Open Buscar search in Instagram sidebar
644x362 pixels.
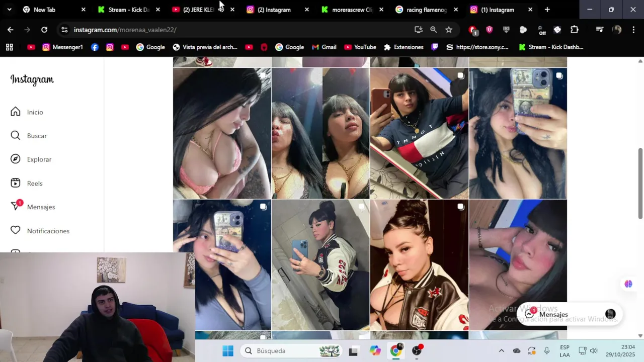pyautogui.click(x=29, y=136)
